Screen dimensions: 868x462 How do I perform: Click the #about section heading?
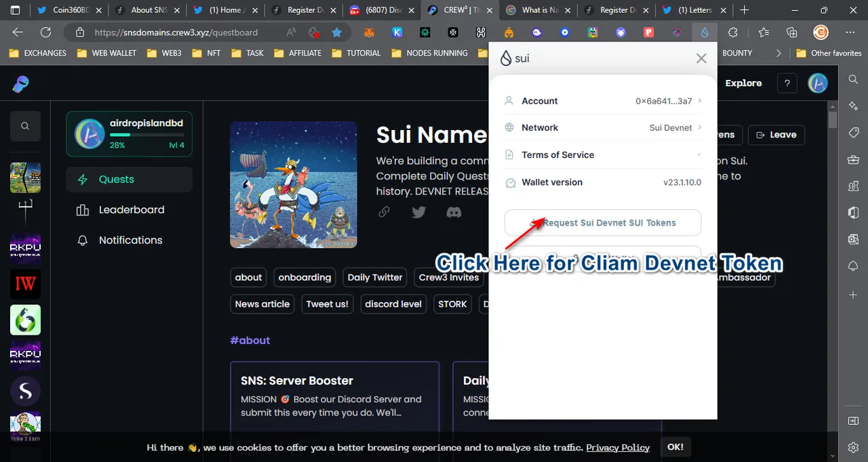pyautogui.click(x=250, y=340)
